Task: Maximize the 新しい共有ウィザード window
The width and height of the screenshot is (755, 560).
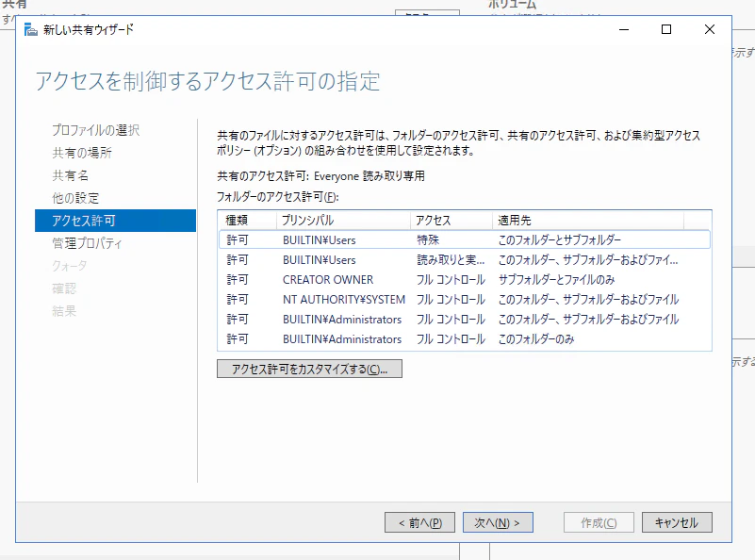Action: (x=666, y=29)
